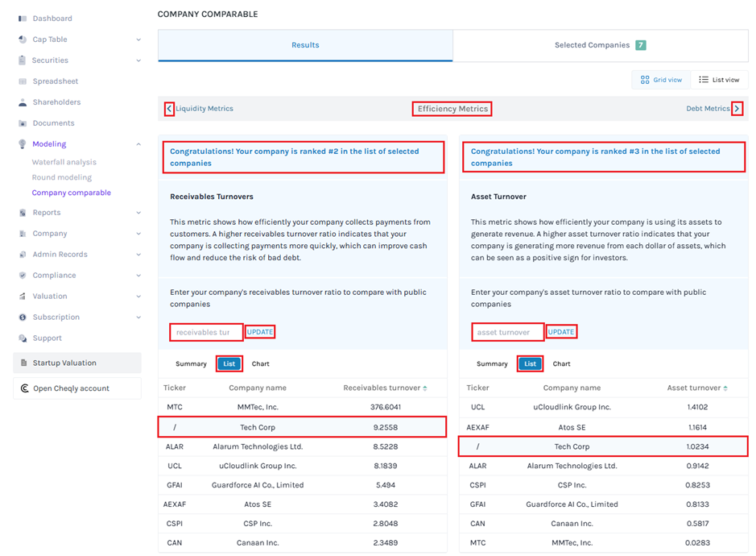Click the Spreadsheet icon in sidebar
The height and width of the screenshot is (556, 756).
click(22, 81)
